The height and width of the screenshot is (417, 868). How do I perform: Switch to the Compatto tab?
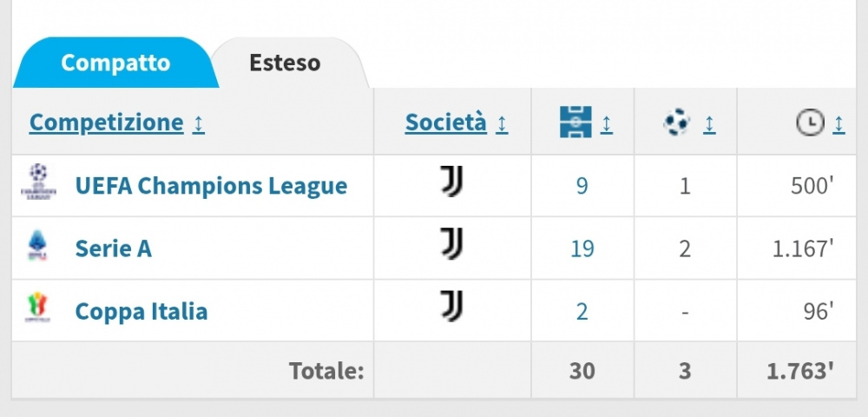(x=115, y=63)
